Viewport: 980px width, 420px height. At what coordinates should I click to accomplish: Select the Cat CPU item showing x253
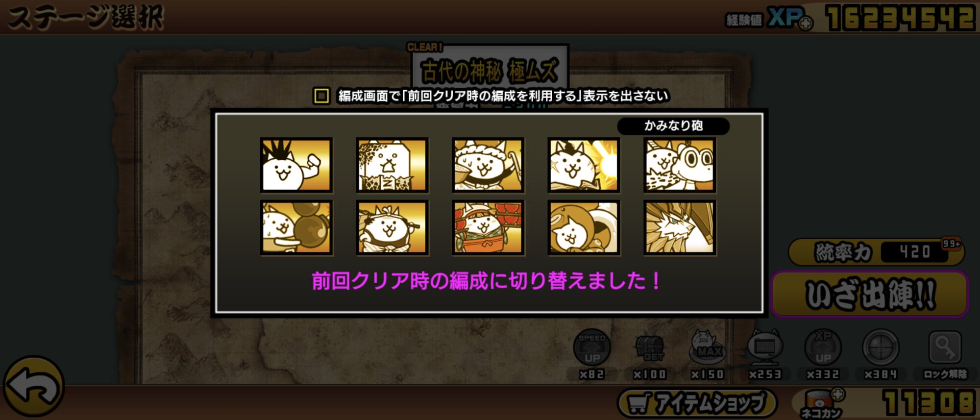click(x=764, y=347)
